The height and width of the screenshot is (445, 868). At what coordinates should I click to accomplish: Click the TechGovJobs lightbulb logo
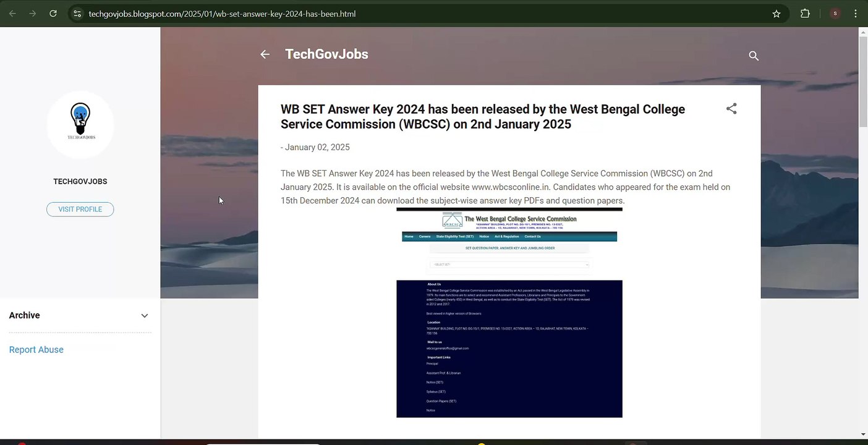pyautogui.click(x=80, y=125)
